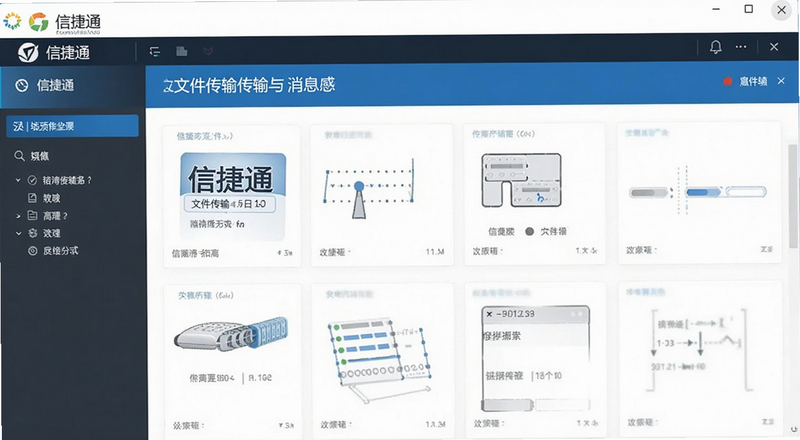Screen dimensions: 800x440
Task: Open the 信捷通 file transfer card thumbnail
Action: click(x=233, y=196)
